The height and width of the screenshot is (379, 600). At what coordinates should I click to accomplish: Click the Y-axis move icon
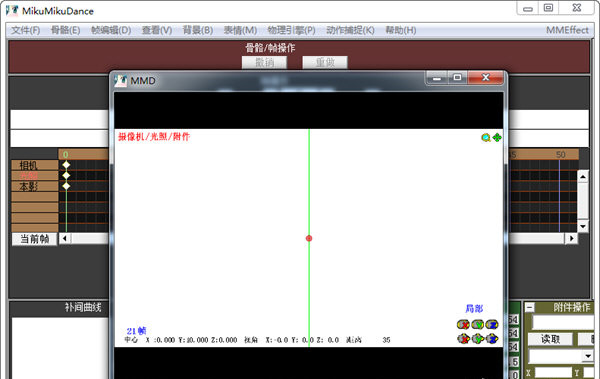[478, 339]
